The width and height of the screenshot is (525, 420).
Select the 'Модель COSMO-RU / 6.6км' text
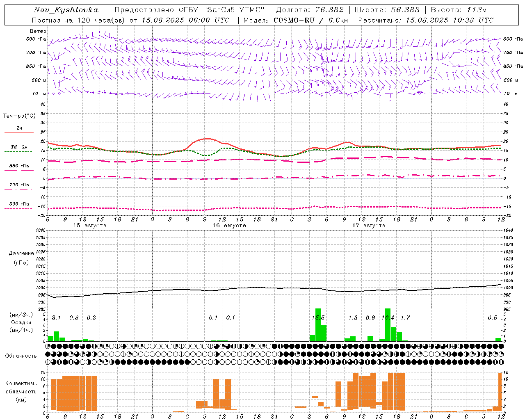pyautogui.click(x=296, y=20)
